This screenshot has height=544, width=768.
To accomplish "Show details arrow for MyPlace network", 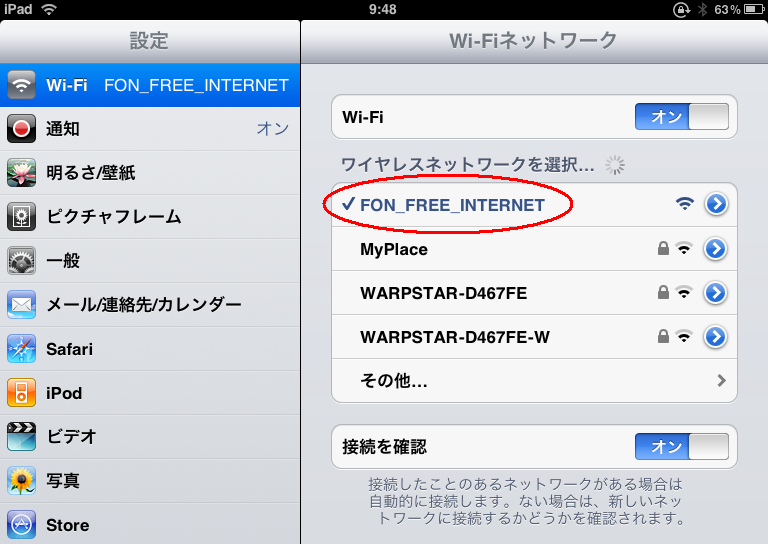I will pos(716,249).
